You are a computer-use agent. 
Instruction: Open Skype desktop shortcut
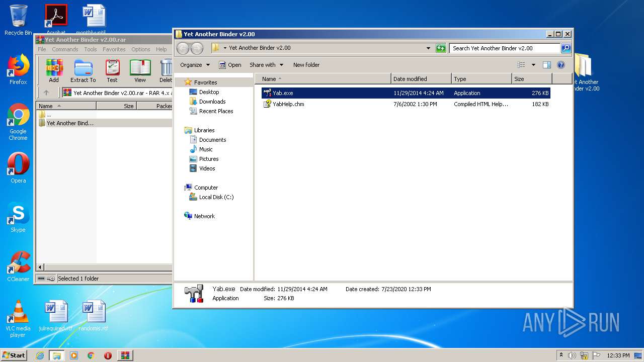[x=18, y=217]
